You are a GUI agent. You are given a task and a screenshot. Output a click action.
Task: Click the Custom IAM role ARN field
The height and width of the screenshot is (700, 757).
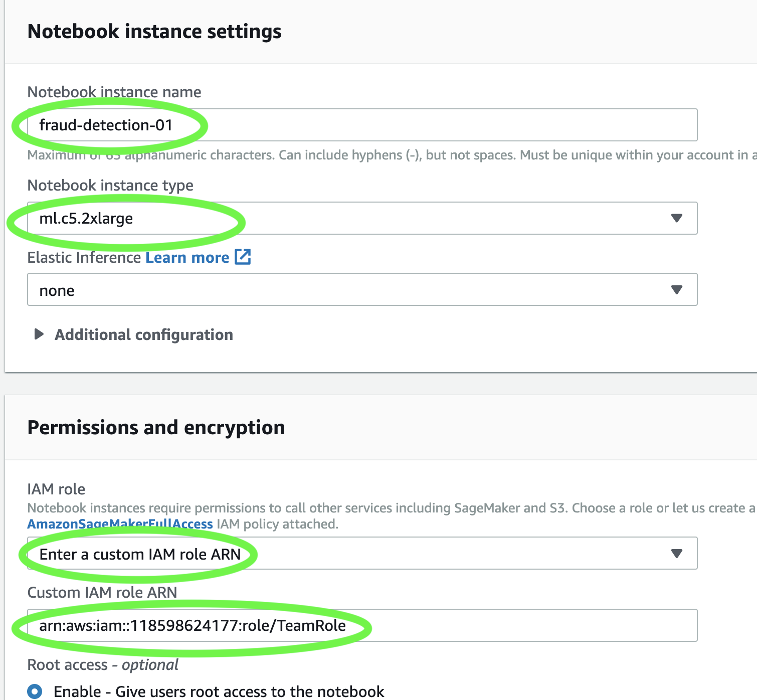362,625
